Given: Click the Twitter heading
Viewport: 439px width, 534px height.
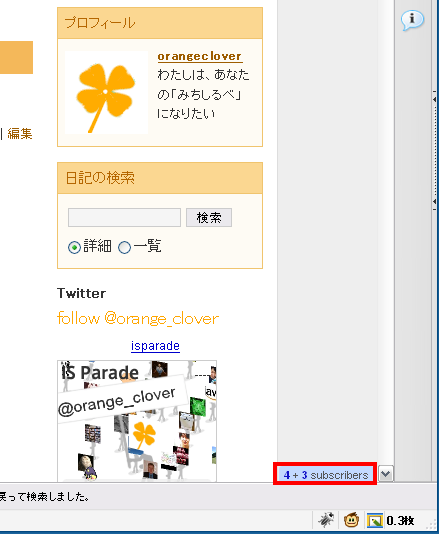Looking at the screenshot, I should [81, 293].
